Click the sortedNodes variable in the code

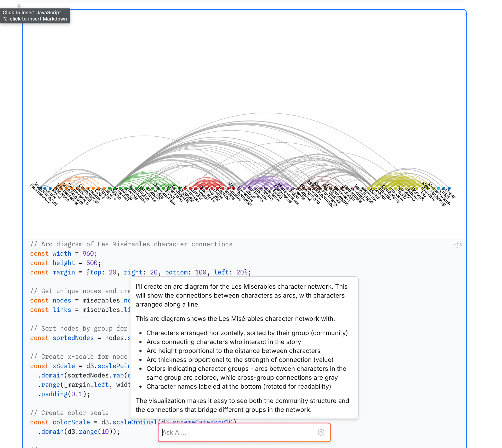pos(73,338)
